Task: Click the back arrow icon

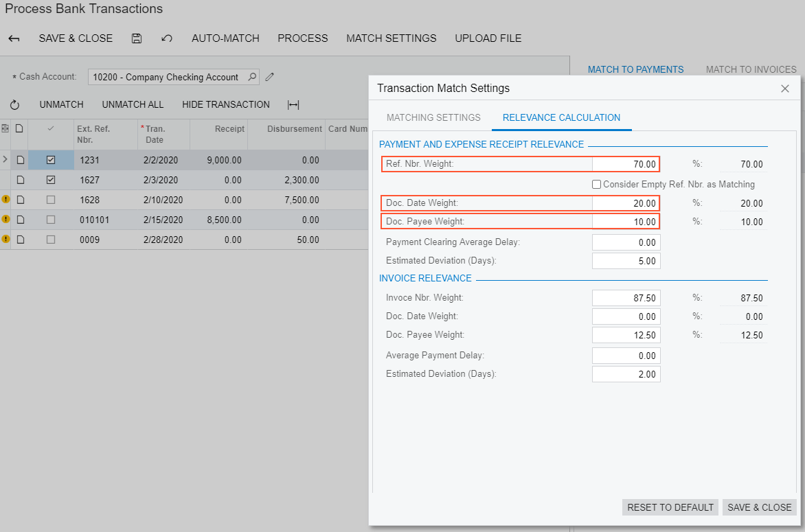Action: [14, 38]
